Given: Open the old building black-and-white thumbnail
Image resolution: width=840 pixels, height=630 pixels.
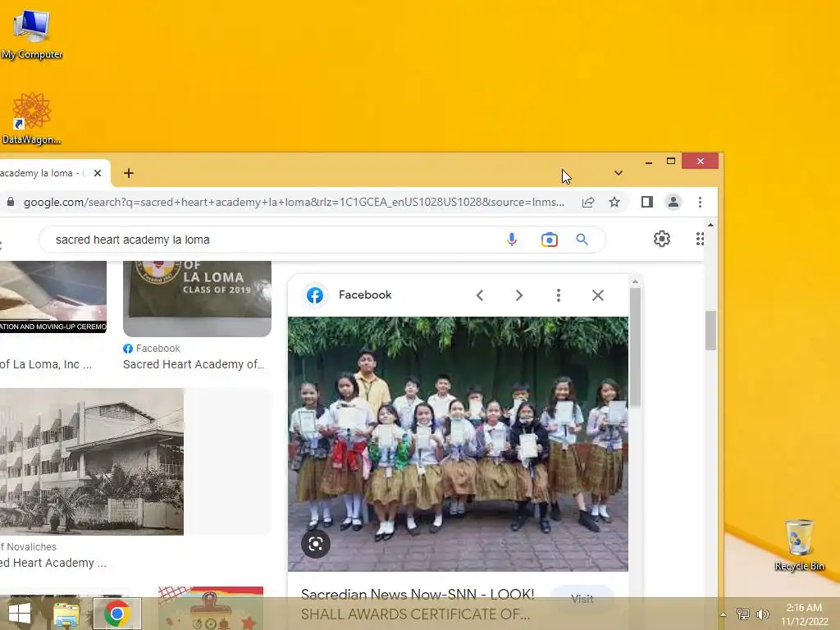Looking at the screenshot, I should click(x=92, y=461).
